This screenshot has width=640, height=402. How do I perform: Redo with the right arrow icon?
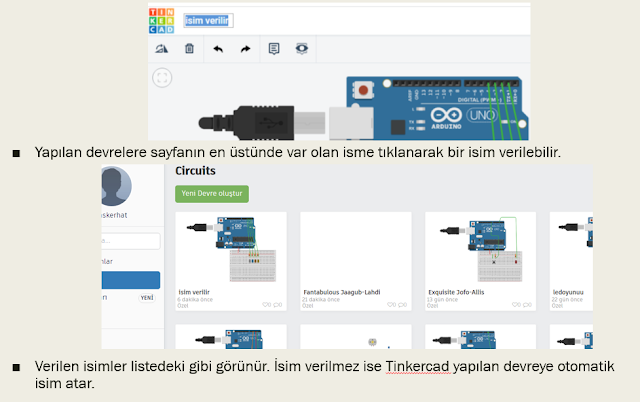click(x=245, y=49)
